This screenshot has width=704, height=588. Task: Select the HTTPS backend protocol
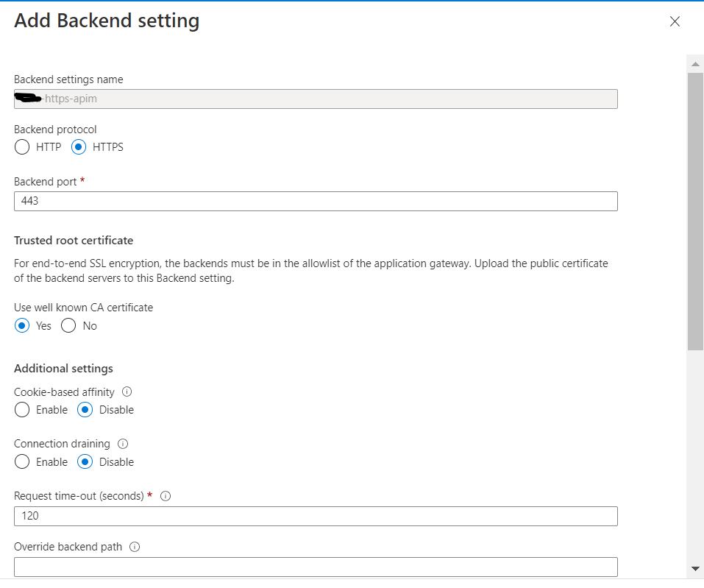78,146
